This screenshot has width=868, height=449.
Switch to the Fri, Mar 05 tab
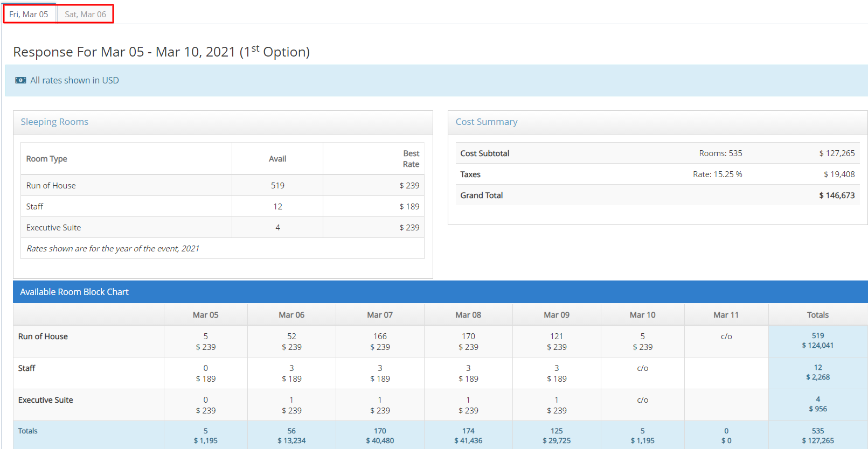[x=29, y=14]
